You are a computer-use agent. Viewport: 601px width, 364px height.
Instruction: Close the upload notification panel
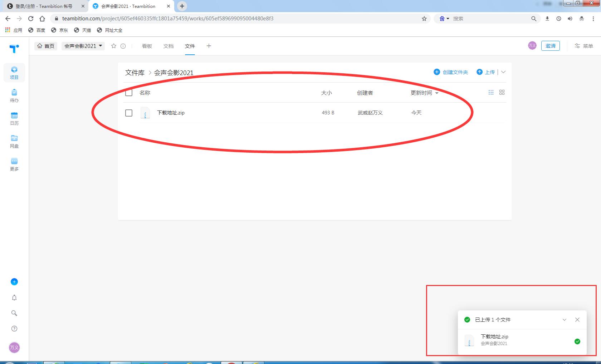pos(577,320)
